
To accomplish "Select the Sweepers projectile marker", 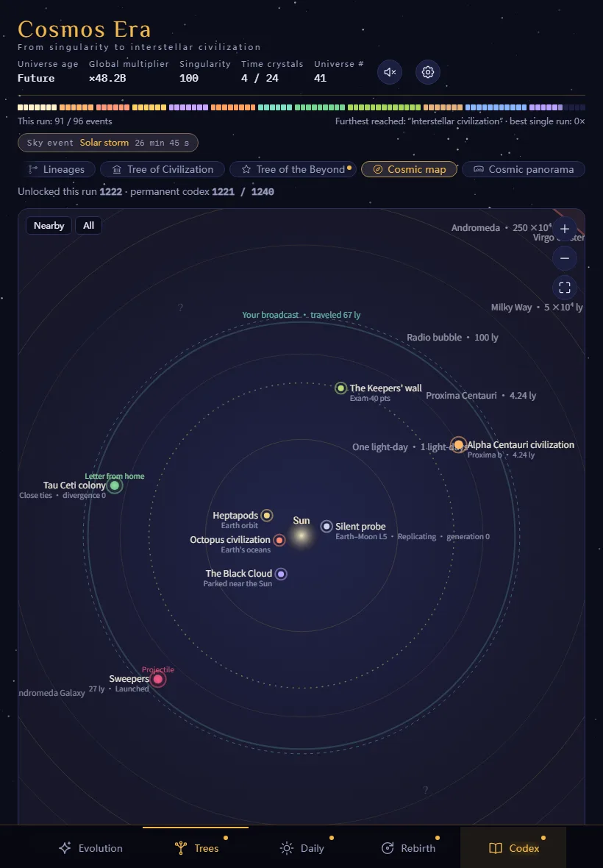I will (157, 679).
